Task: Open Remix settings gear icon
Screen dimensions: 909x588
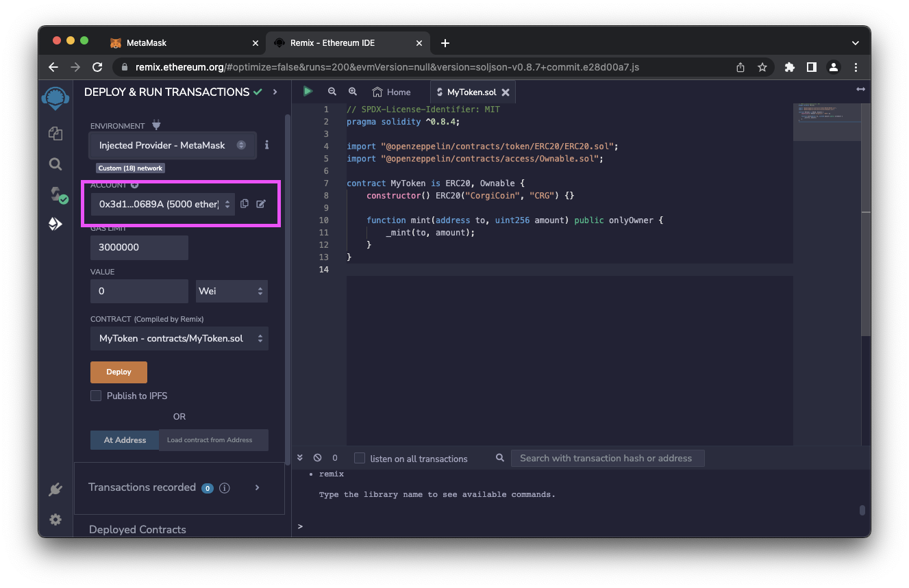Action: 55,520
